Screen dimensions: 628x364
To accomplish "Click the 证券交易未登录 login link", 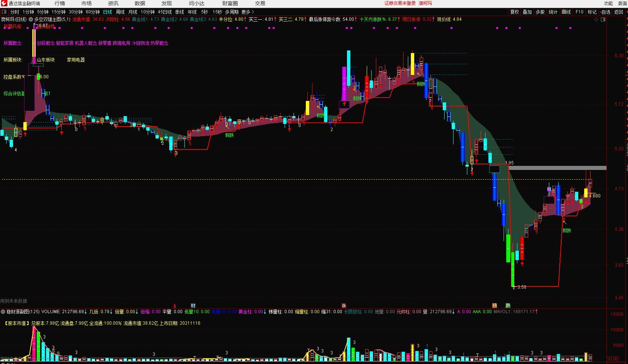I will click(x=400, y=3).
